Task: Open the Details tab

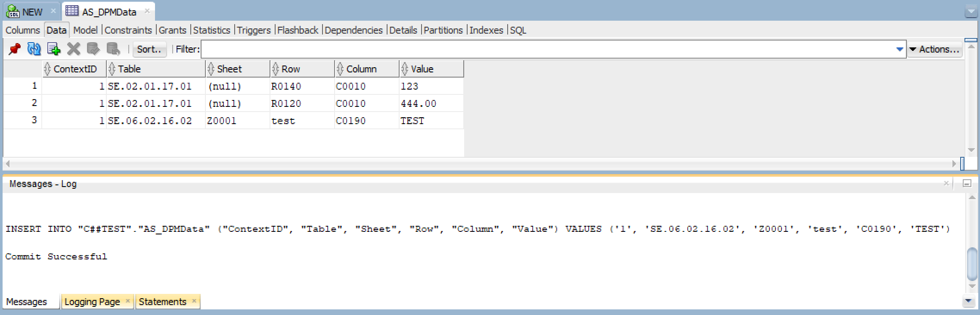Action: (x=403, y=30)
